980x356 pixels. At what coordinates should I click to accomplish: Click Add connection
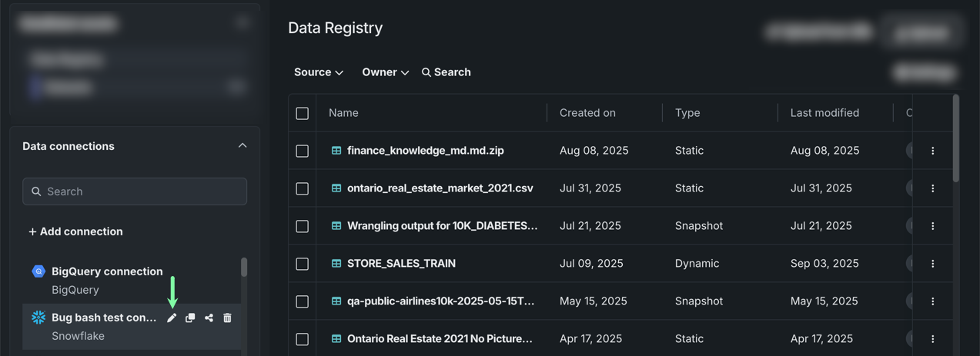(75, 231)
